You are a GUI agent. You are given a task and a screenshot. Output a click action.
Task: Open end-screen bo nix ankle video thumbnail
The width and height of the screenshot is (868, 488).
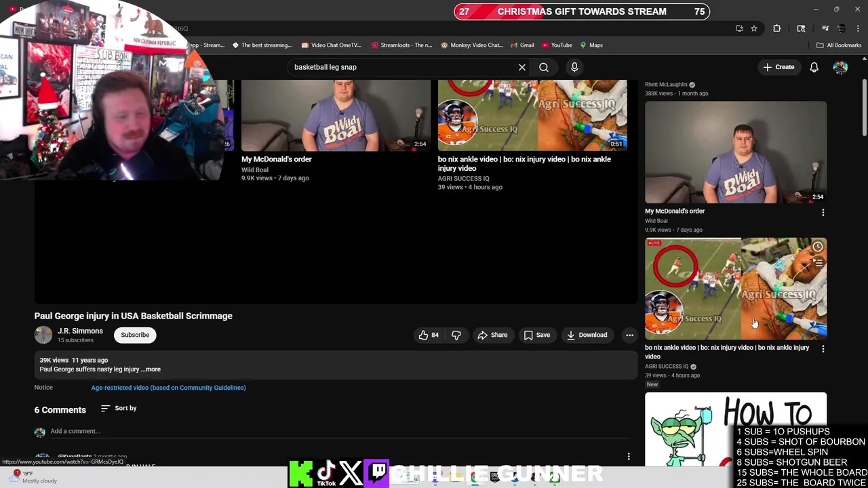tap(532, 115)
